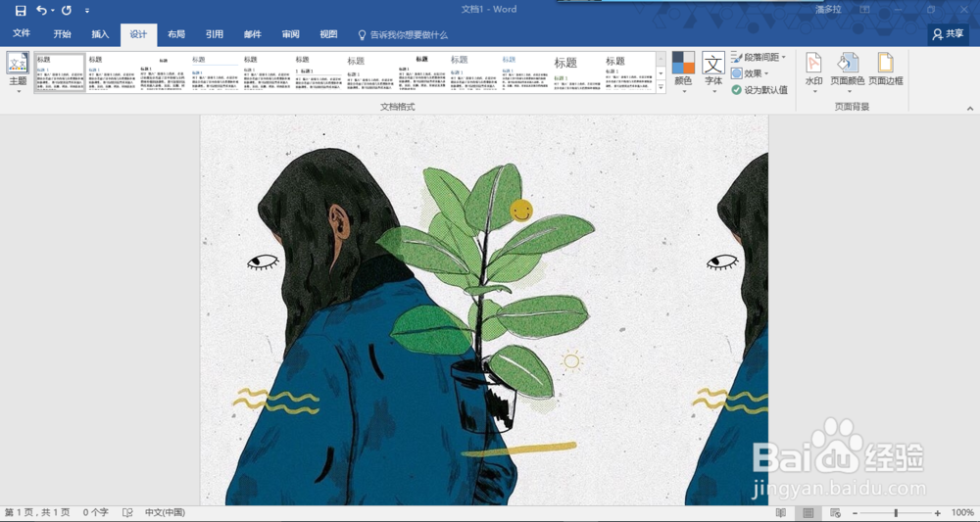
Task: Switch to Web Layout view icon
Action: coord(835,512)
